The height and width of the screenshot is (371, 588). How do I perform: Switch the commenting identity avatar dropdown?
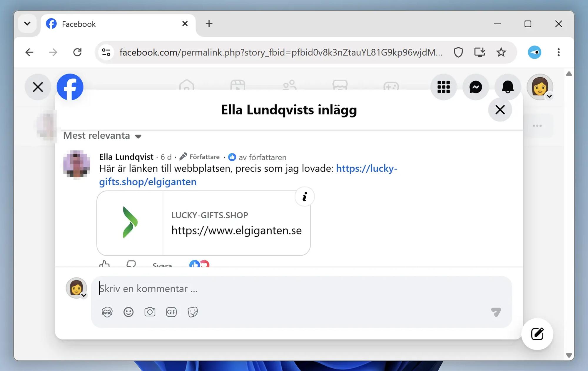(x=76, y=288)
